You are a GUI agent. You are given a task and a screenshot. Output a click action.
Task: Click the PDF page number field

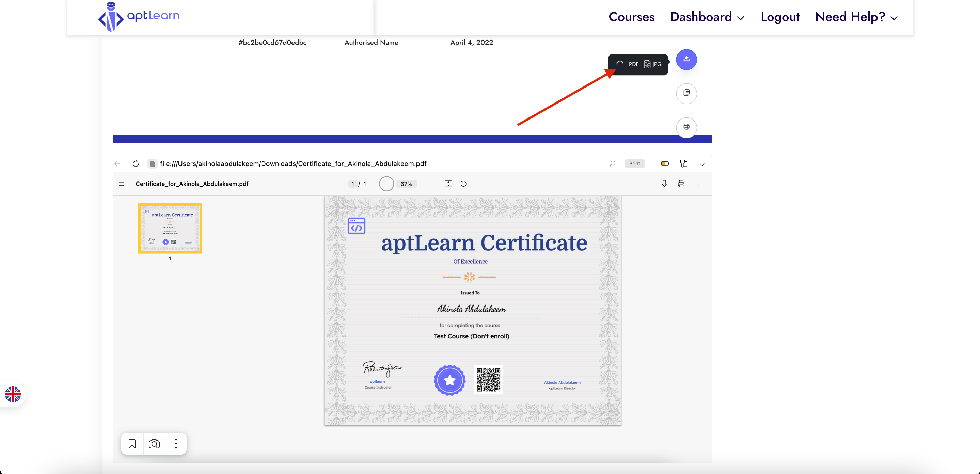[353, 184]
